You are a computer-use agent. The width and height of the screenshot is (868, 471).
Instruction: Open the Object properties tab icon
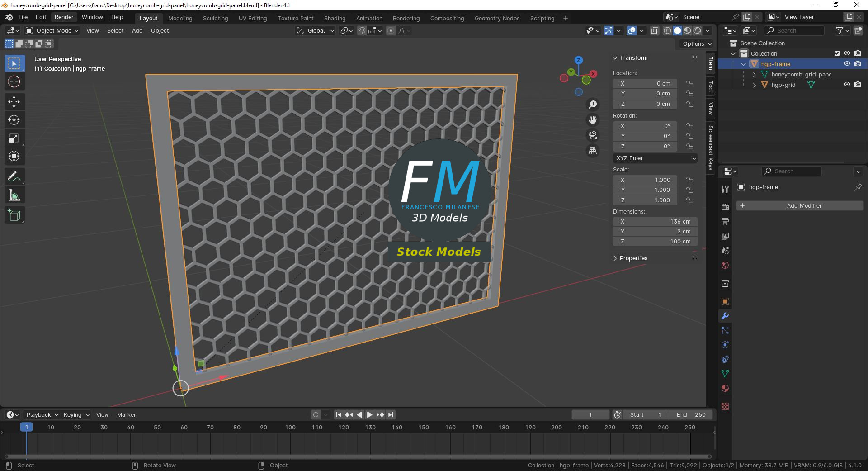[x=725, y=301]
